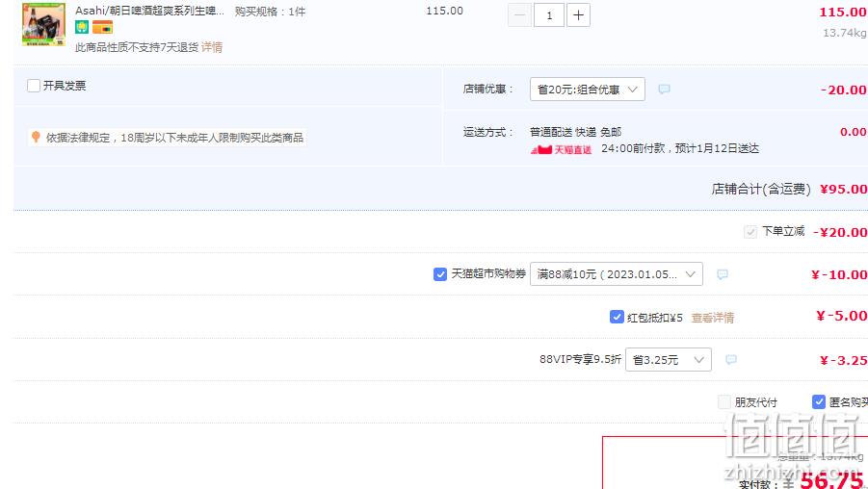868x489 pixels.
Task: Click the age restriction notice text
Action: [174, 138]
